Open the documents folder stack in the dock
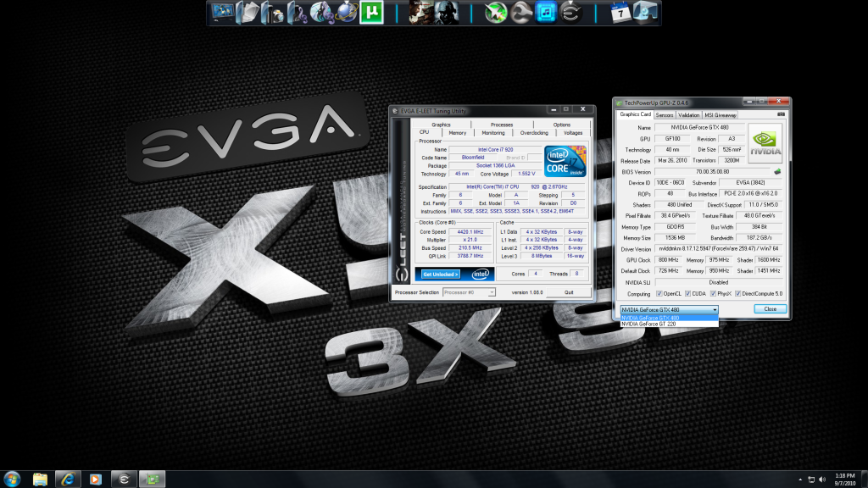 [x=247, y=13]
